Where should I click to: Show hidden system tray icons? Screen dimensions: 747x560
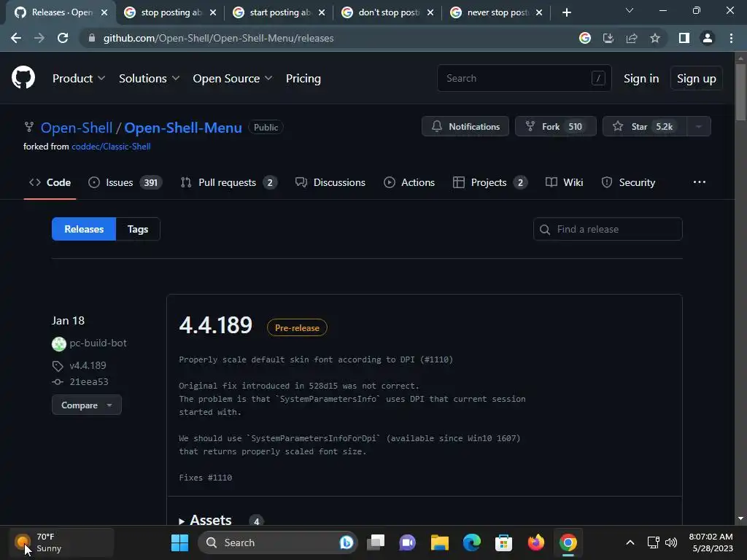coord(630,542)
